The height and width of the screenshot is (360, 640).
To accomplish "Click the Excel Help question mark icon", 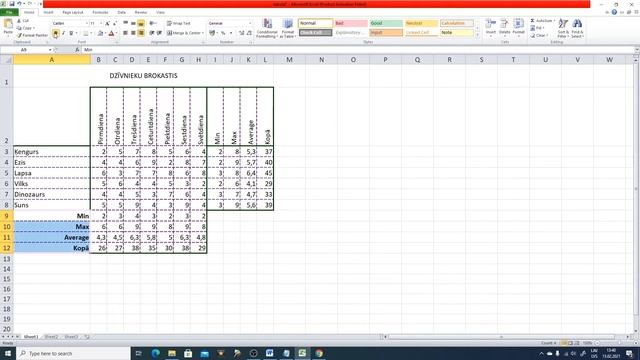I will [614, 12].
